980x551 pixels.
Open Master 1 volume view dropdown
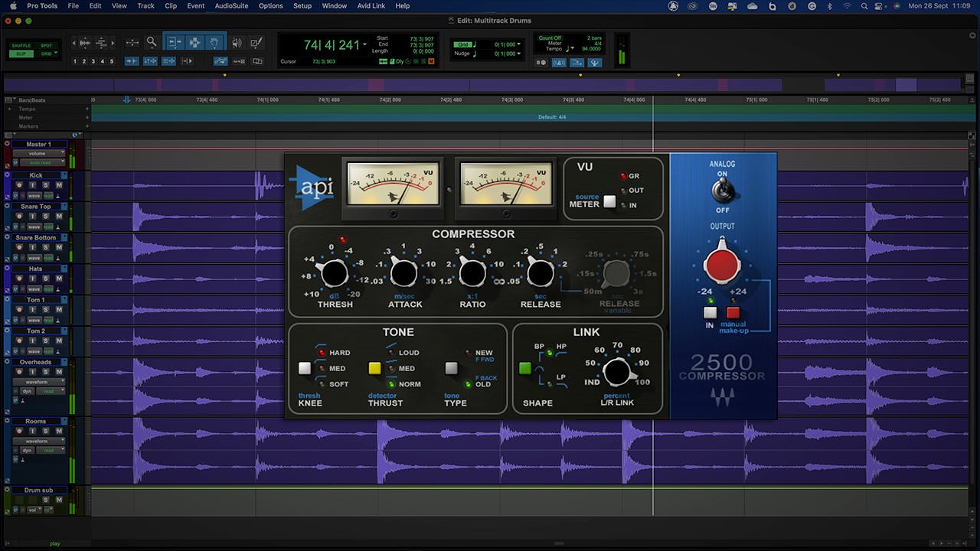37,153
